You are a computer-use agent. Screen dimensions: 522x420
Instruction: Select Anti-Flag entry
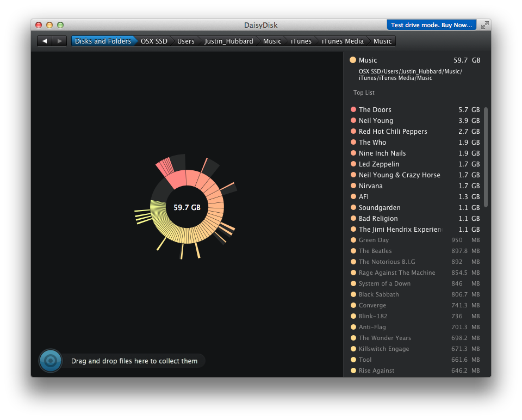415,327
